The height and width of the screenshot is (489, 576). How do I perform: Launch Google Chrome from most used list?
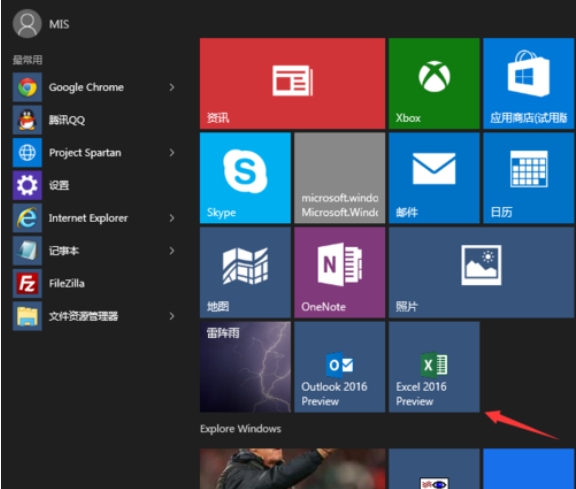click(27, 87)
